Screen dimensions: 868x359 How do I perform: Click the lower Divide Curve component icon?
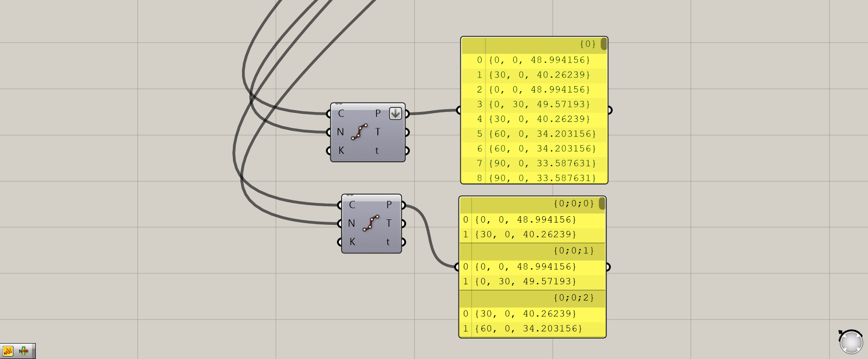[x=371, y=223]
